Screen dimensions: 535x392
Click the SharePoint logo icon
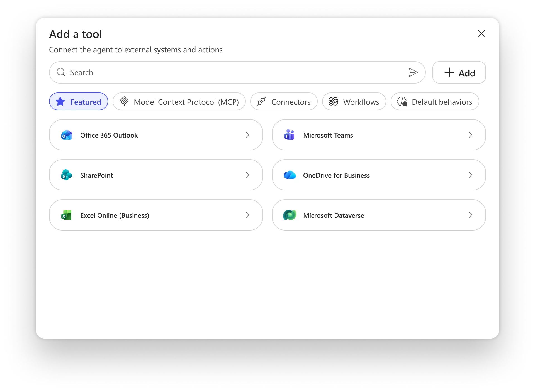click(x=67, y=175)
